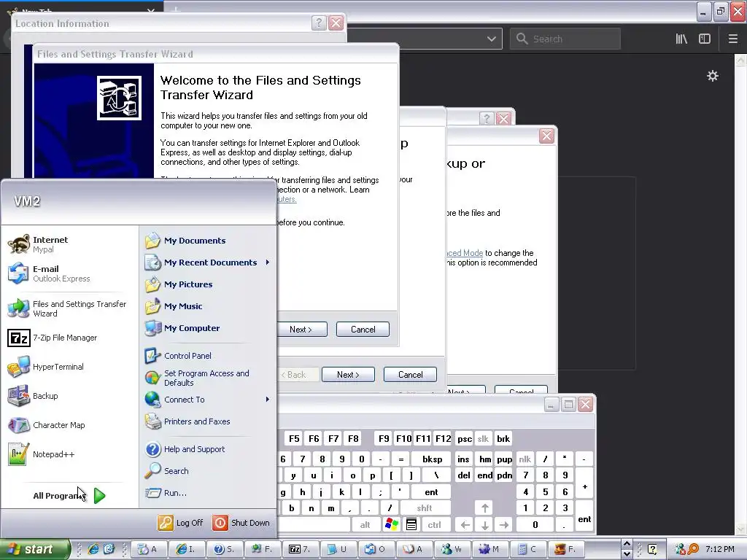747x560 pixels.
Task: Click the left arrow key on keyboard
Action: (x=465, y=525)
